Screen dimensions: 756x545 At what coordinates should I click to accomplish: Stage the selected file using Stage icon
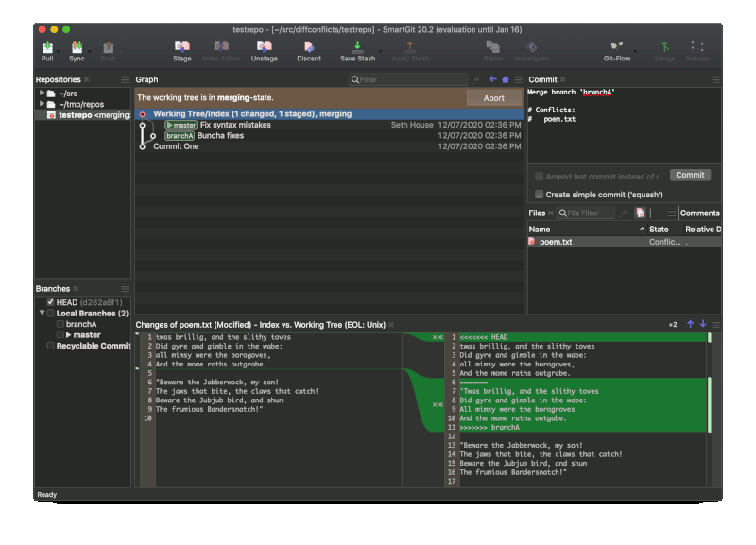click(181, 46)
